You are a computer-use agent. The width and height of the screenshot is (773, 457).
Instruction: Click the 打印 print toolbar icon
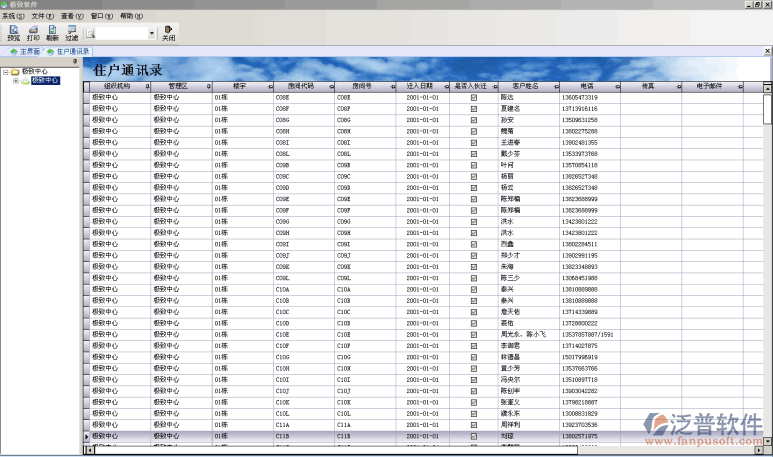pos(33,33)
